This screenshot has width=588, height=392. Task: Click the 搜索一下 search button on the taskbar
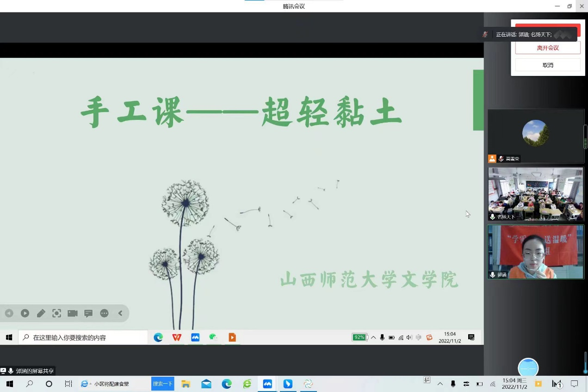click(x=162, y=384)
